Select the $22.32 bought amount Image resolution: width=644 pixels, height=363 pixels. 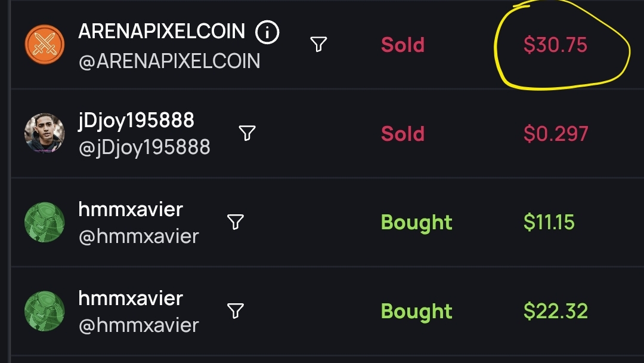[556, 312]
